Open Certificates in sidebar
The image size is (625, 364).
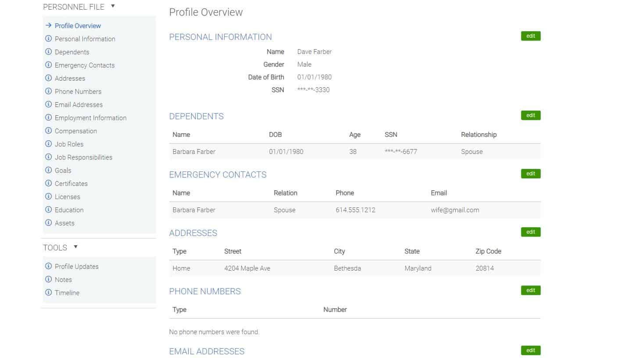click(x=71, y=184)
